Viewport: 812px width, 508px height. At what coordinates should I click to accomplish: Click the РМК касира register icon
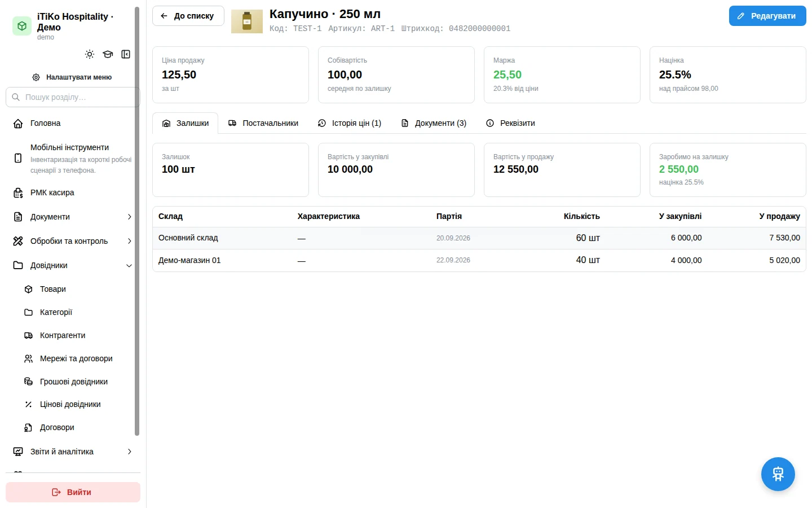click(x=18, y=193)
